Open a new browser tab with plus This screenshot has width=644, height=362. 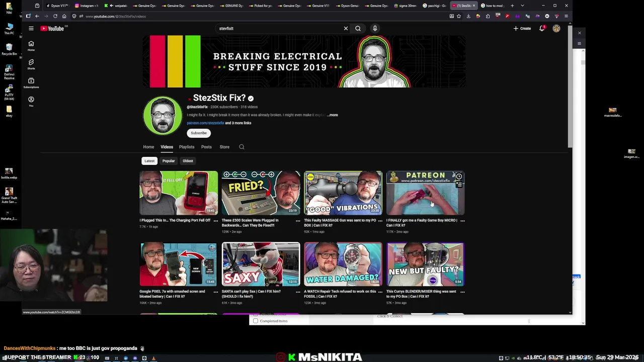click(512, 6)
